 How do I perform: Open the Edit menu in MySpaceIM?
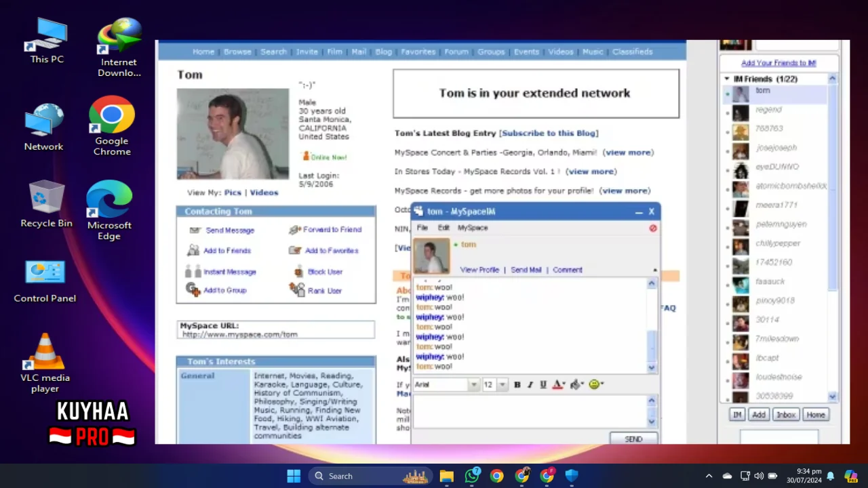pos(443,228)
